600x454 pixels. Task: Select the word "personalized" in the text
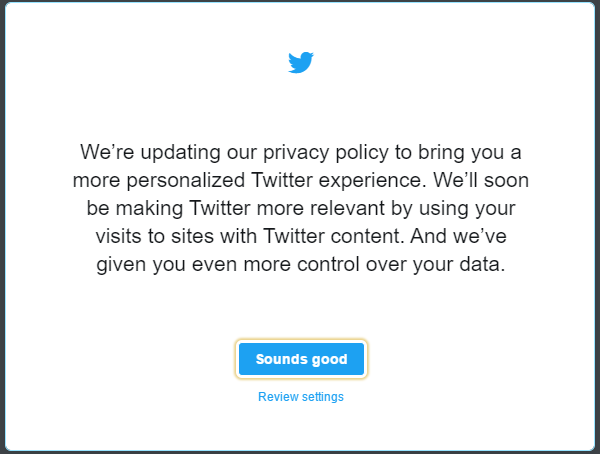(186, 181)
